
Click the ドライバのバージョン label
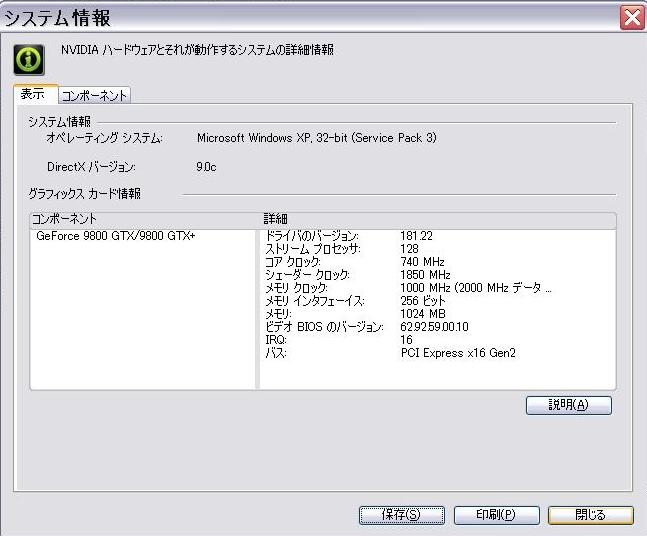[312, 236]
